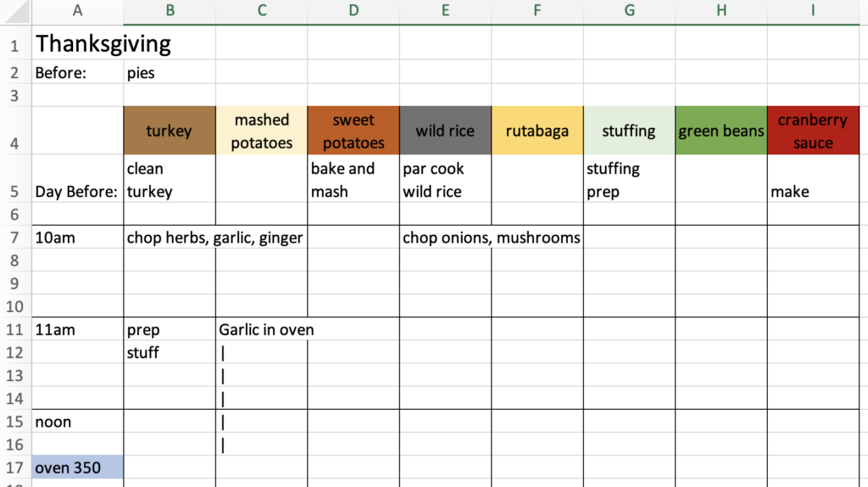Screen dimensions: 868x487
Task: Select row 17 header
Action: [15, 467]
